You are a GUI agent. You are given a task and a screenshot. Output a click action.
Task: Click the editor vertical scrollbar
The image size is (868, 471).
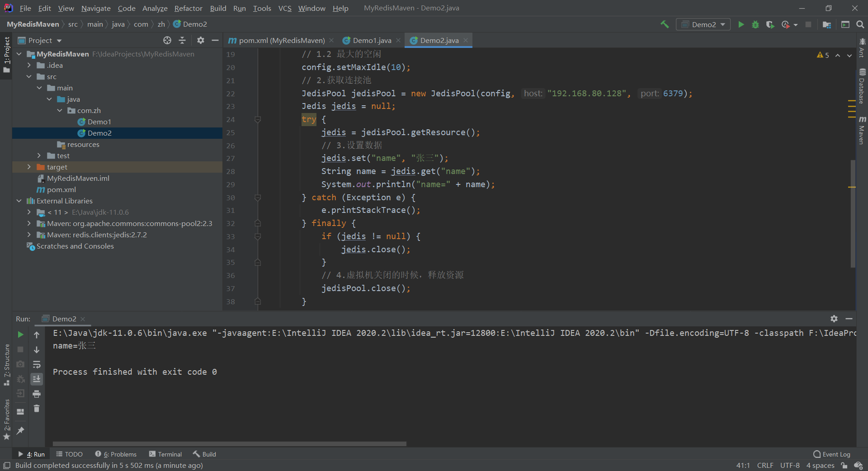pos(853,213)
